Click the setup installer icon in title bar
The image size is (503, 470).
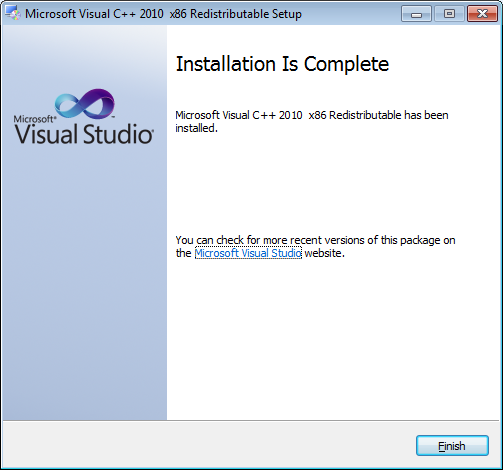click(x=13, y=14)
